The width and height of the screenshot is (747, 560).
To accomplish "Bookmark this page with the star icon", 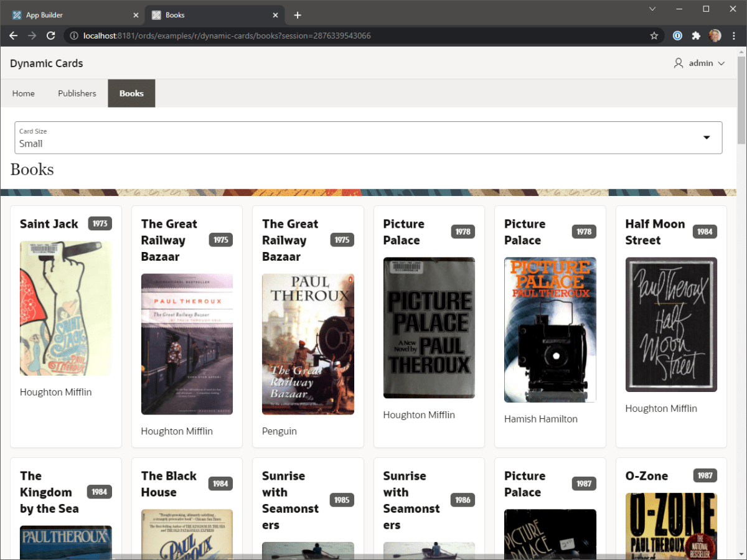I will coord(654,36).
